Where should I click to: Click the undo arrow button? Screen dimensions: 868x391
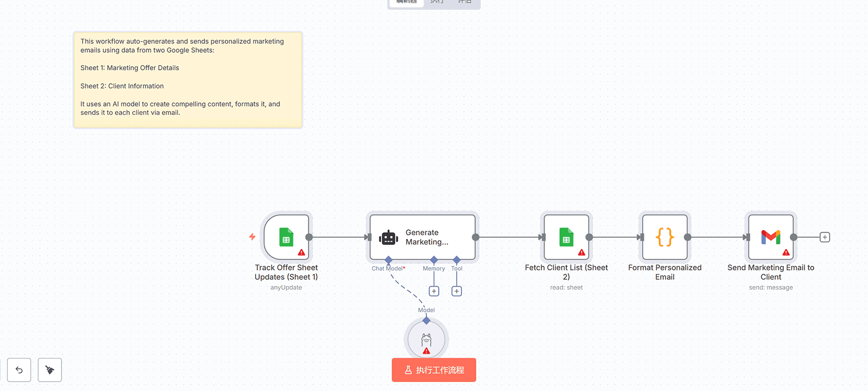tap(19, 370)
